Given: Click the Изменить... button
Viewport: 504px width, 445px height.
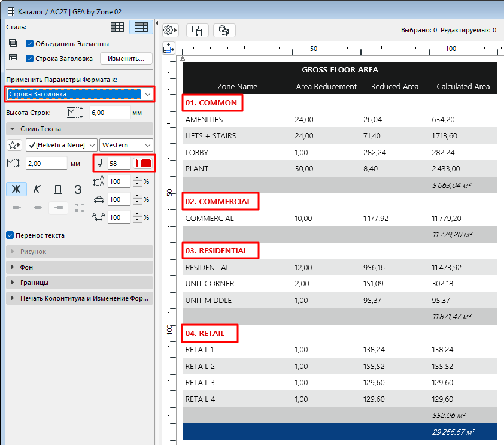Looking at the screenshot, I should pyautogui.click(x=126, y=59).
